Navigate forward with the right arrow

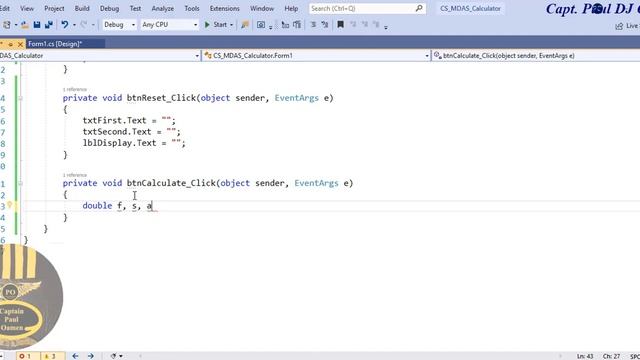pos(91,356)
